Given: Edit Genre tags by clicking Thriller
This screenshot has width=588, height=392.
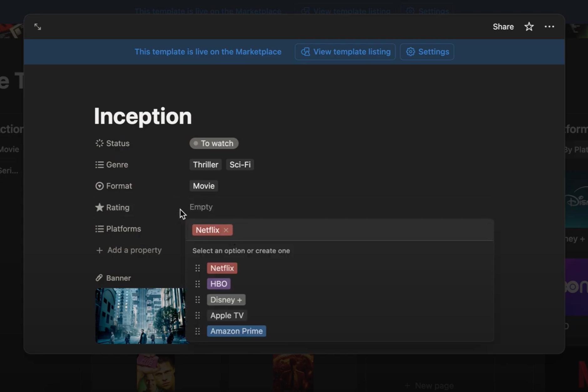Looking at the screenshot, I should click(x=205, y=165).
